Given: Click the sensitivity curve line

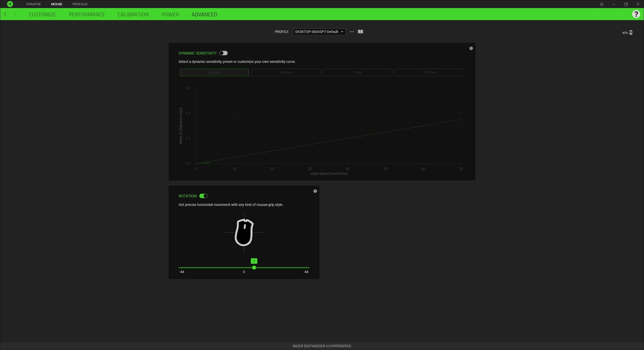Looking at the screenshot, I should [329, 141].
